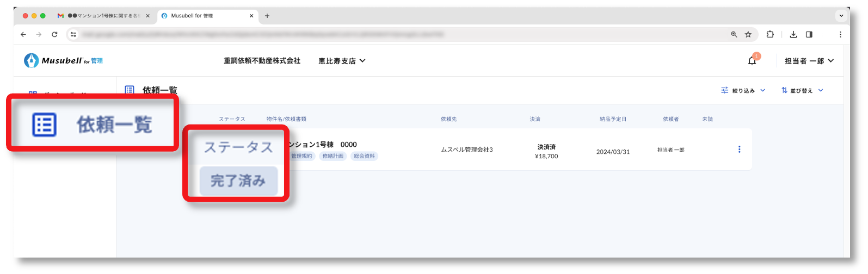Click the 管理規約 document tag

click(x=301, y=156)
